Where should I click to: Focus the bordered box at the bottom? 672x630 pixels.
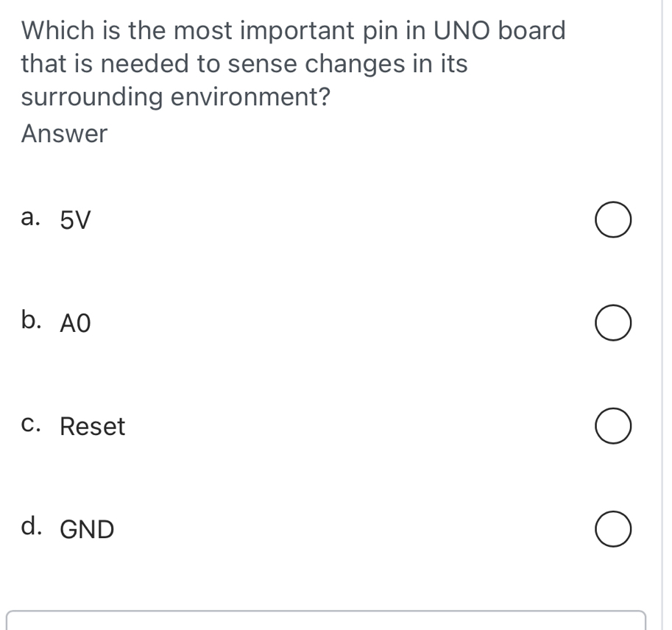326,620
